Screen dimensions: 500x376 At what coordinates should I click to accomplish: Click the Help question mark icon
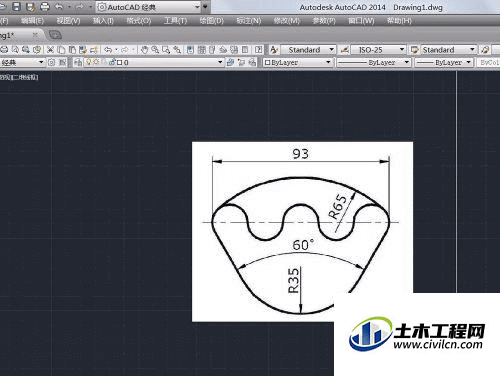coord(258,50)
